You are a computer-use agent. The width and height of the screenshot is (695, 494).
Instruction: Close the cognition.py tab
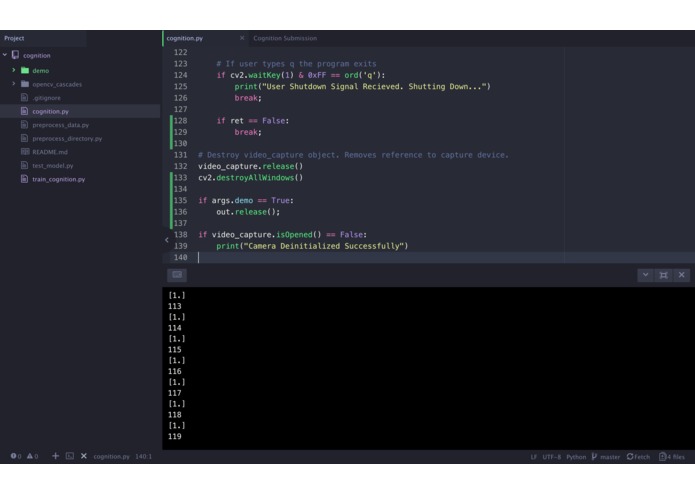242,38
